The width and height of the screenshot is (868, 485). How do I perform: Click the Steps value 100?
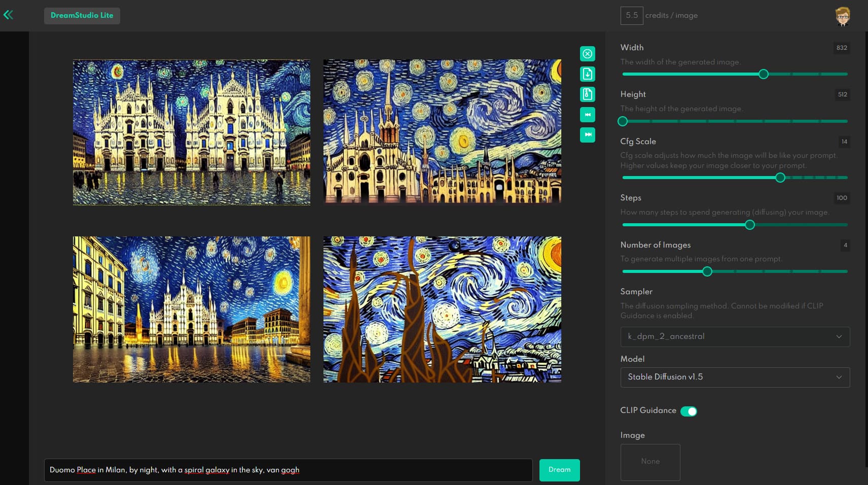(x=842, y=198)
